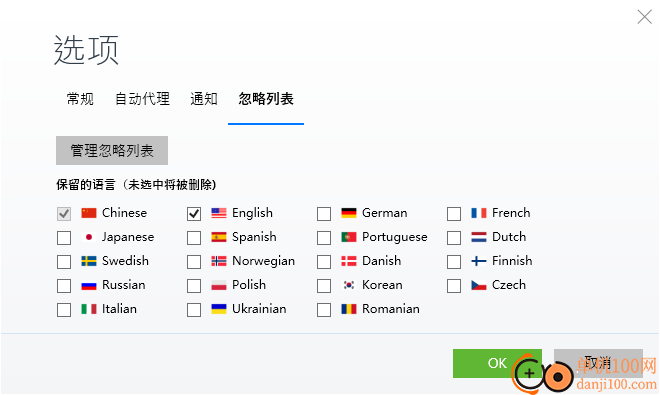This screenshot has width=660, height=395.
Task: Tick the Russian language checkbox
Action: [x=64, y=286]
